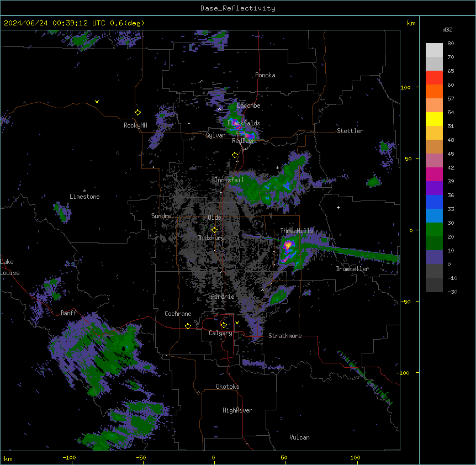Click the Airdrie label

point(223,297)
